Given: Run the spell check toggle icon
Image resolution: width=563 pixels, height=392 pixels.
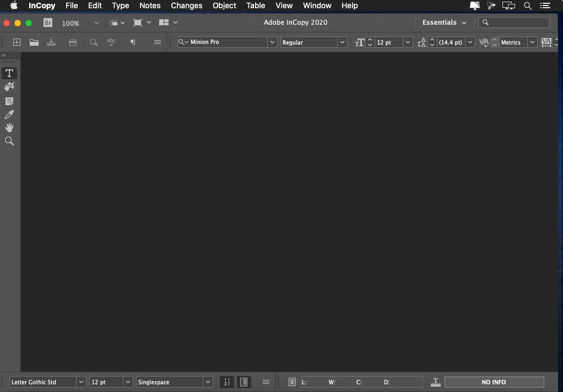Looking at the screenshot, I should [111, 42].
